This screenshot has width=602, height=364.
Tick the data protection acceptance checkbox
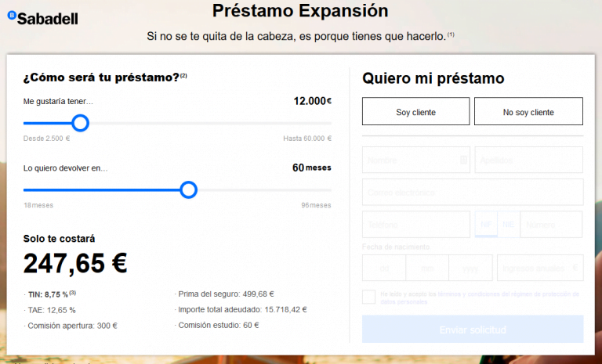(x=368, y=297)
